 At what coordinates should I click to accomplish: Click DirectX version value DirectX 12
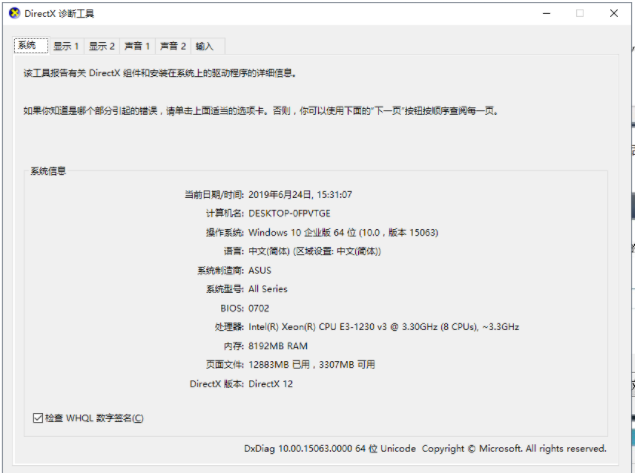point(271,384)
